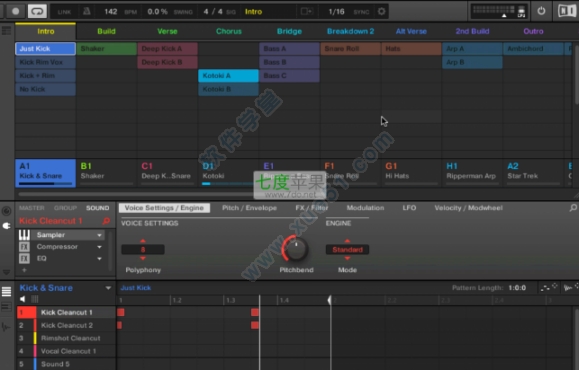This screenshot has width=579, height=370.
Task: Select group H1 Ripperman Arp
Action: 472,173
